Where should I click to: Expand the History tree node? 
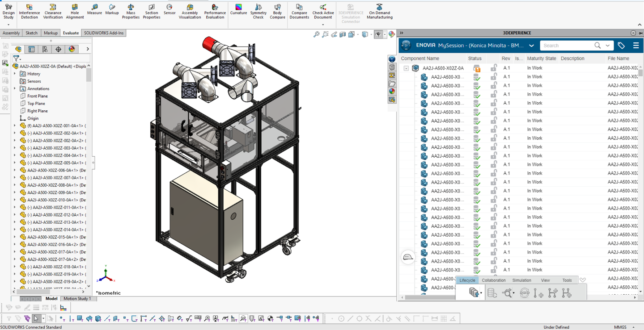(x=15, y=74)
